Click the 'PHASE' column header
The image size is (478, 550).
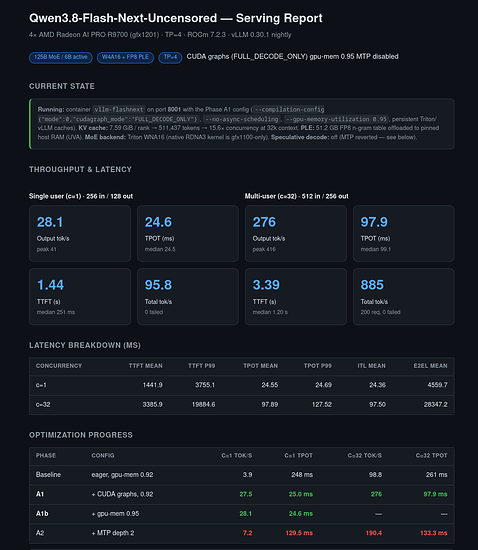tap(46, 456)
